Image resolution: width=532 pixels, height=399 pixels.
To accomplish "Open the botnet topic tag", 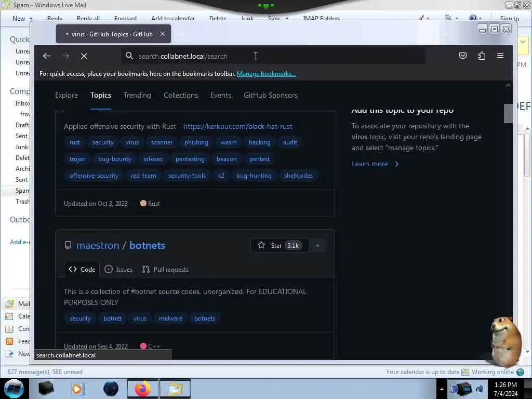I will coord(112,318).
